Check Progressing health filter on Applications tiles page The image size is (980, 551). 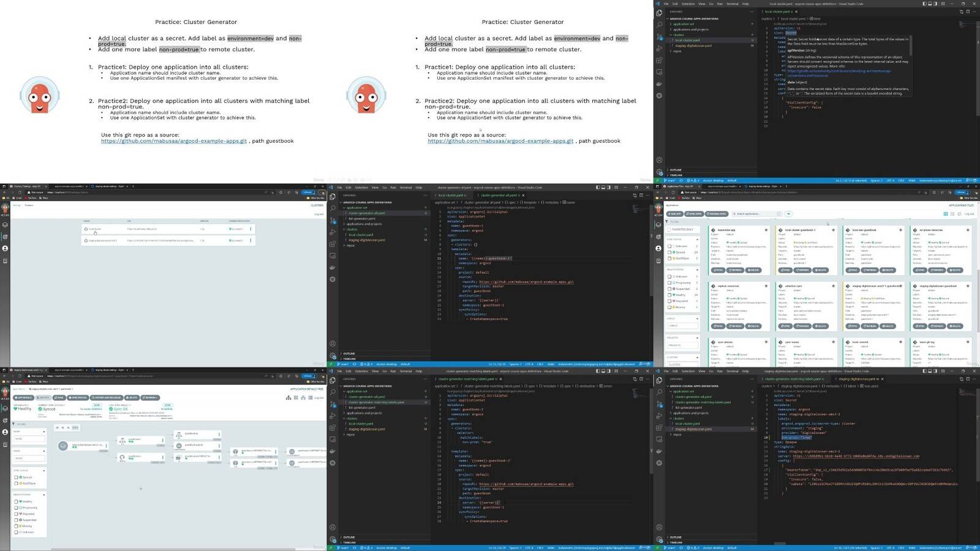point(670,283)
